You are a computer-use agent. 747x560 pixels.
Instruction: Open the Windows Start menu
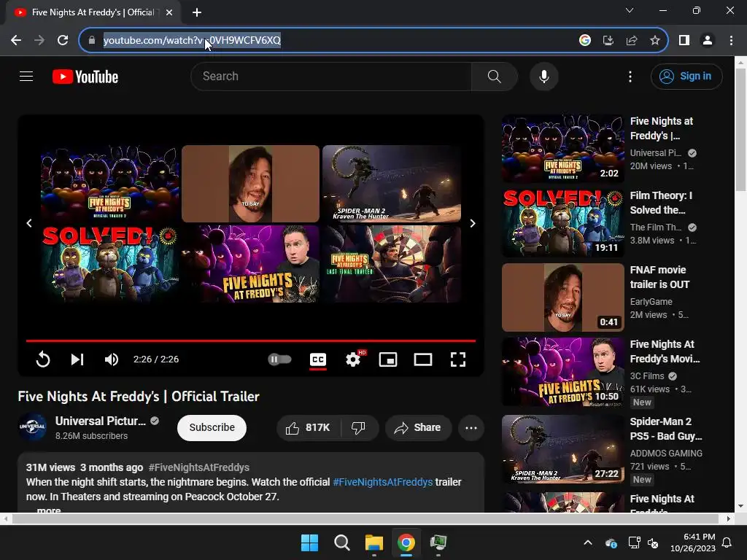pos(309,542)
